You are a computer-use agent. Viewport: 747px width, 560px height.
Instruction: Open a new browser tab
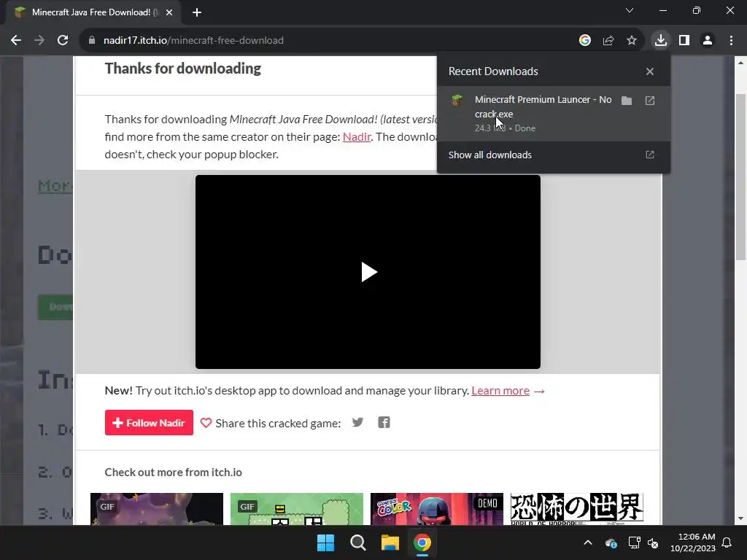point(197,12)
